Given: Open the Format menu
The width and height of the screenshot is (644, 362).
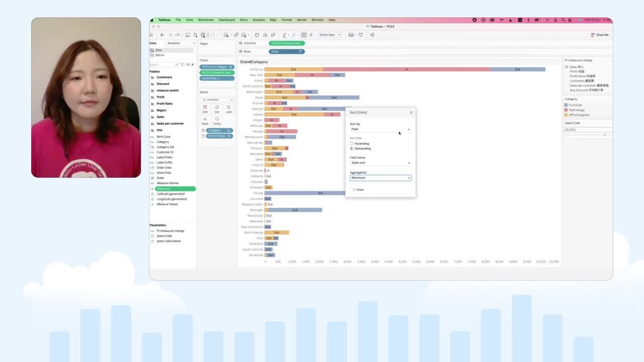Looking at the screenshot, I should (x=286, y=20).
